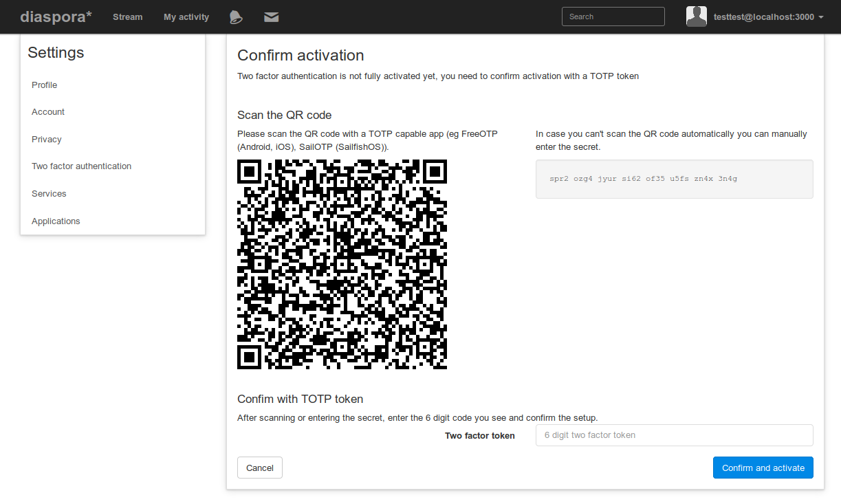The width and height of the screenshot is (841, 504).
Task: Focus the Search field
Action: point(613,17)
